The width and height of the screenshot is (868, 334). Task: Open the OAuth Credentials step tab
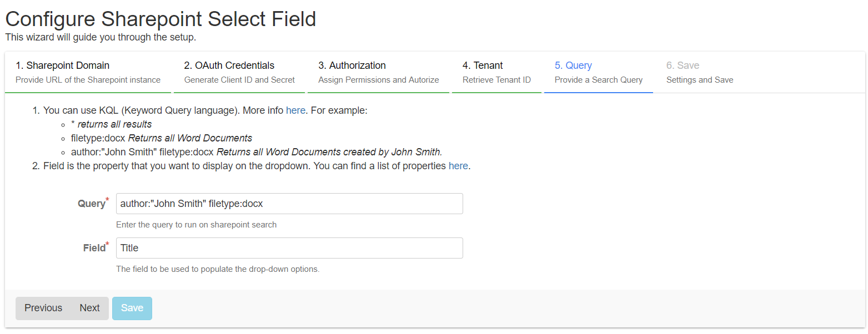pyautogui.click(x=239, y=72)
